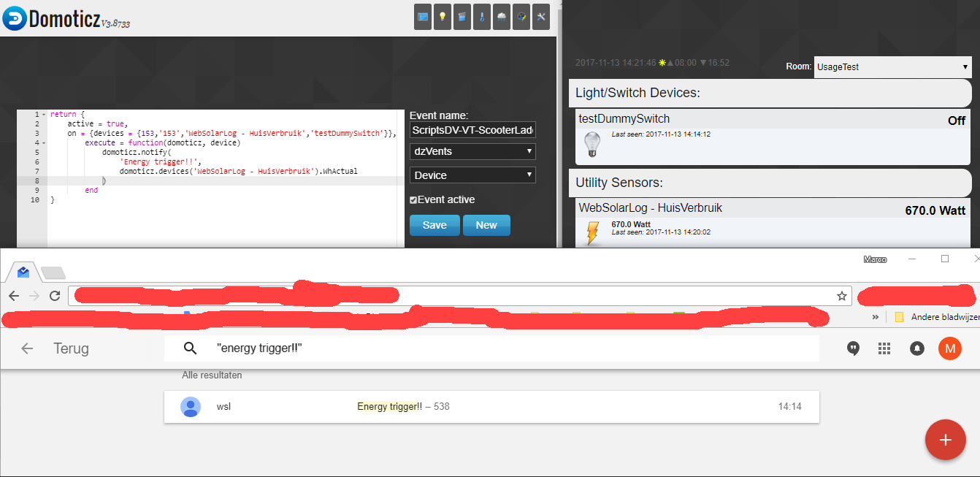Screen dimensions: 980x477
Task: Click the Terug link
Action: coord(71,348)
